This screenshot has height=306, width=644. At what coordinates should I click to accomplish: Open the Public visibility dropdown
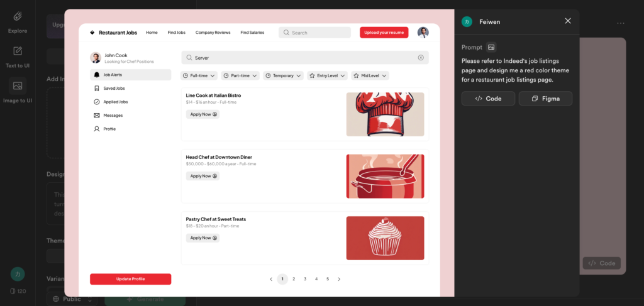pos(72,300)
